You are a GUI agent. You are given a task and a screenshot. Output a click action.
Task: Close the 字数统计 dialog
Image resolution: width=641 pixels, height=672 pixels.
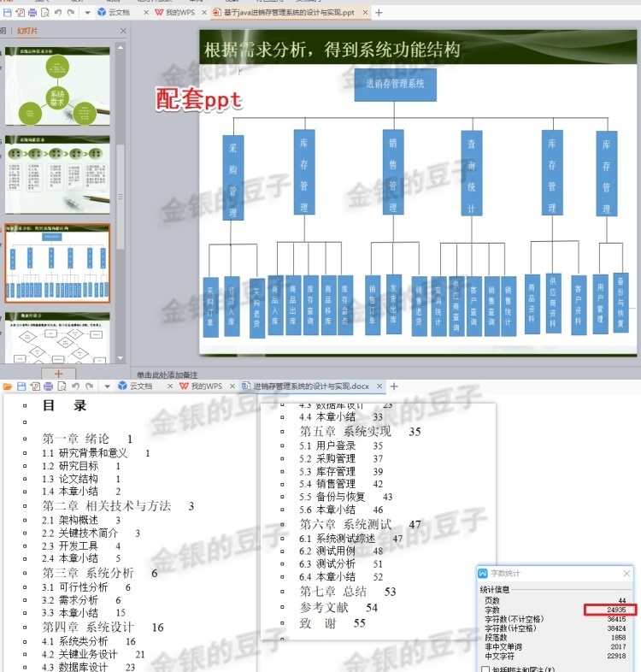[626, 573]
